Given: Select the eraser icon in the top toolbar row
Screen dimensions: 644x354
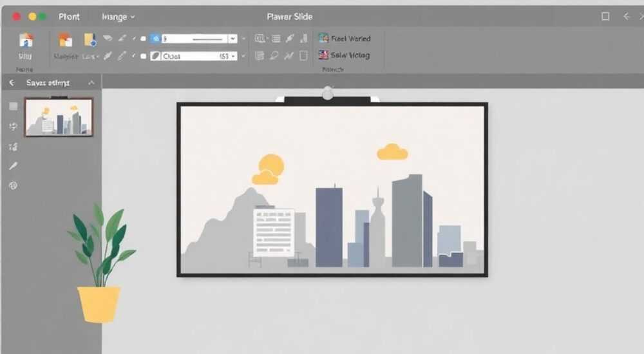Looking at the screenshot, I should 108,38.
